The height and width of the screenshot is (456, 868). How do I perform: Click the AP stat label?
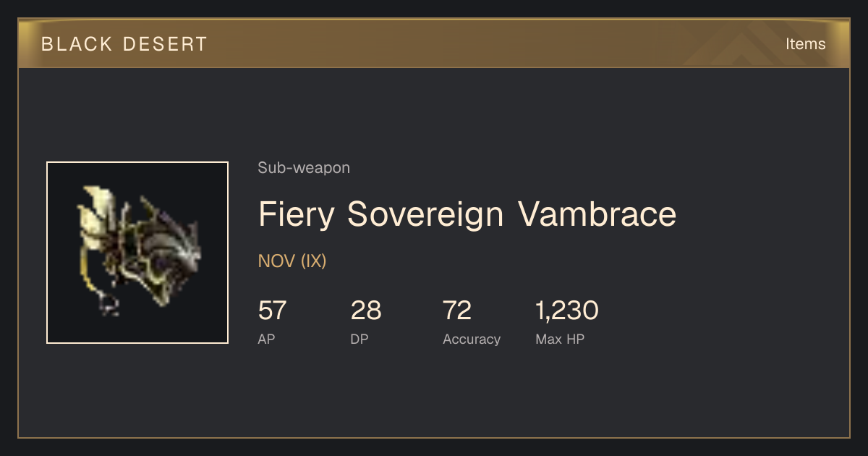pos(266,339)
